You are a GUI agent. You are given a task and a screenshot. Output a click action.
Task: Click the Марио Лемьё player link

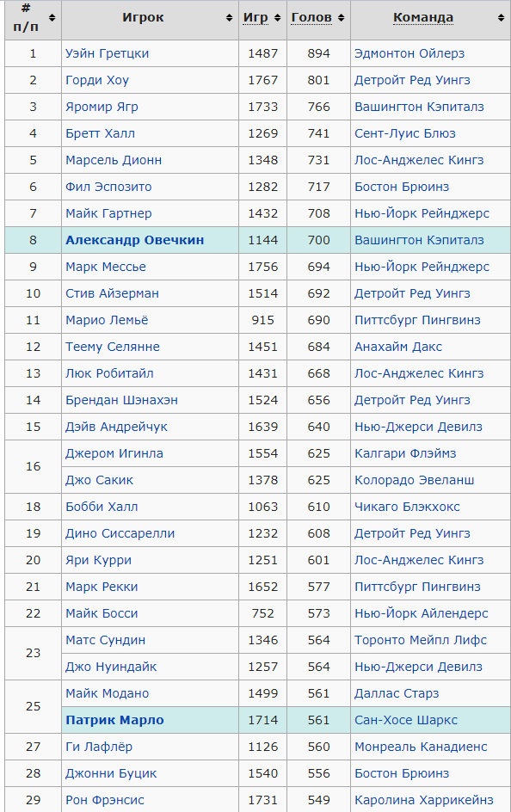[x=107, y=320]
